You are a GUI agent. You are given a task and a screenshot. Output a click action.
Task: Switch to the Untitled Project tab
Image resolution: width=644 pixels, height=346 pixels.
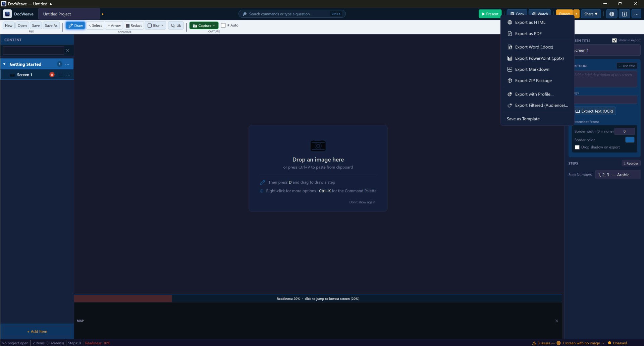coord(69,14)
